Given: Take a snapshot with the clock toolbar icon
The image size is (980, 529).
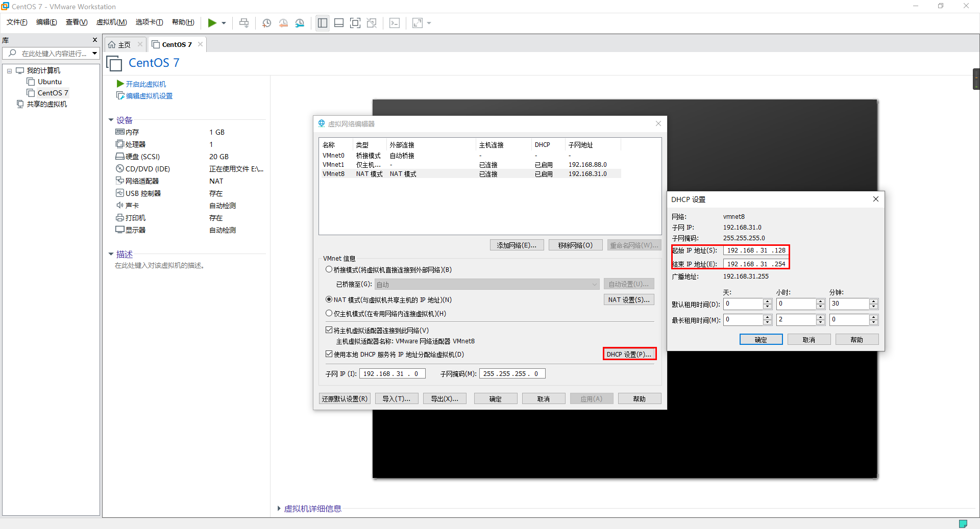Looking at the screenshot, I should pos(266,23).
